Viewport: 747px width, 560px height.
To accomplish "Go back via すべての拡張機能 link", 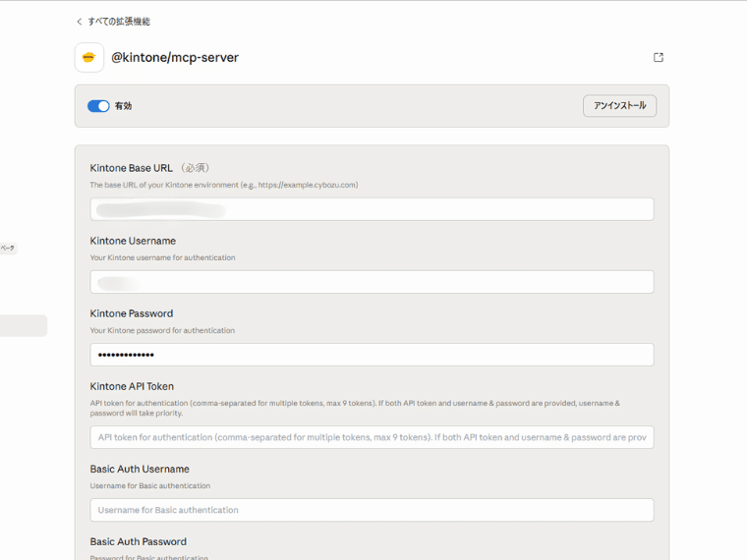I will pos(119,22).
